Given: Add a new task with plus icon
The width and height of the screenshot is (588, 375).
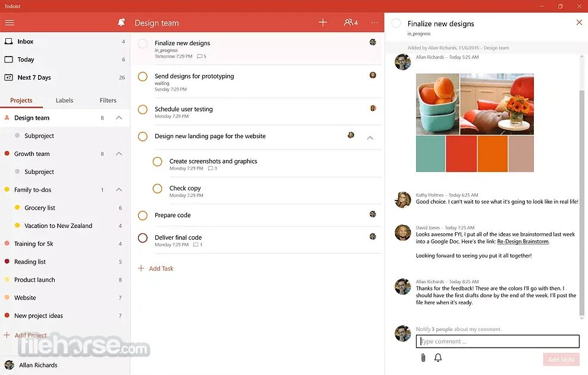Looking at the screenshot, I should tap(323, 23).
